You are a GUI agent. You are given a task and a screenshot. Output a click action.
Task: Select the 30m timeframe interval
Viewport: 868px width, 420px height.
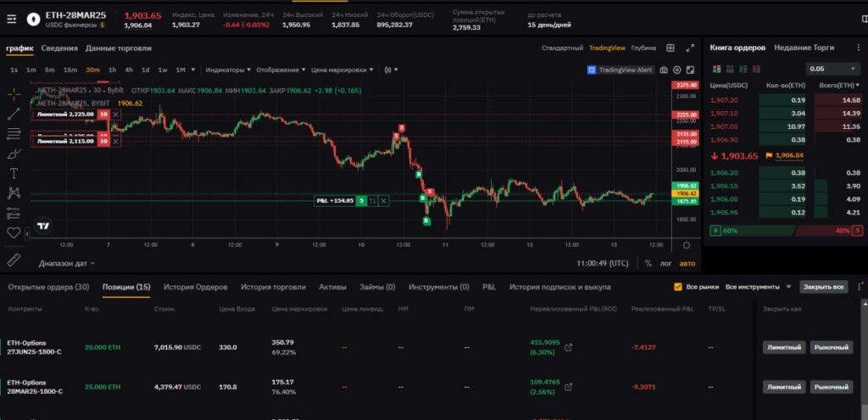[92, 70]
